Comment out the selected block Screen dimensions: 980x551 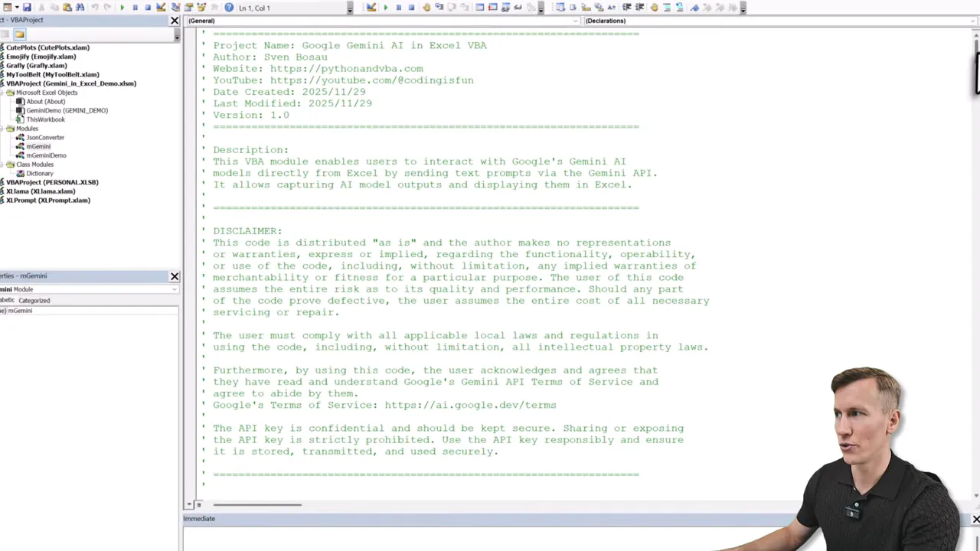coord(668,7)
